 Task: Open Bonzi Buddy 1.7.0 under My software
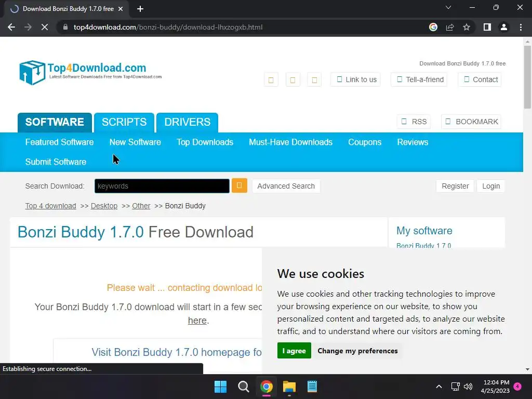pos(423,245)
